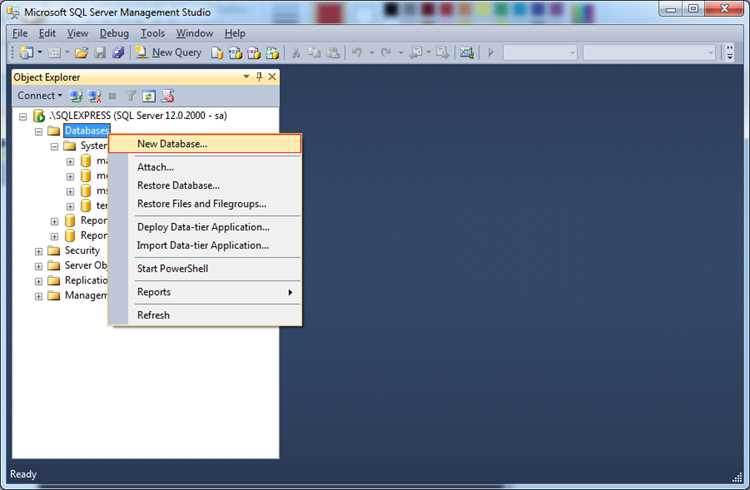Expand the Management folder node

pos(39,296)
